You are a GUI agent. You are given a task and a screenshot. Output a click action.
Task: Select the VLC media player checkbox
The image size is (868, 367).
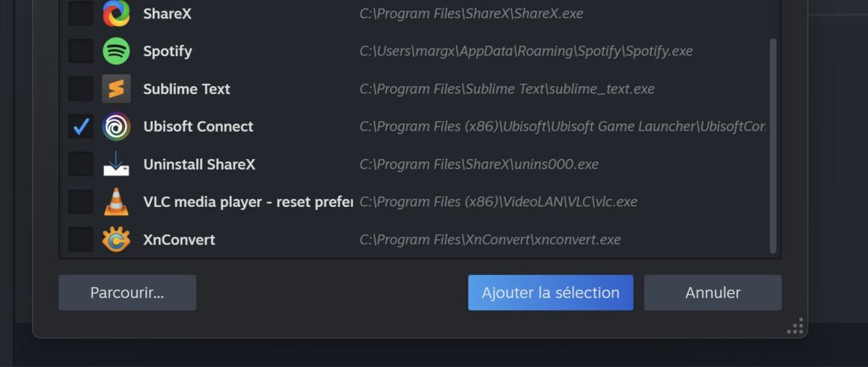(81, 202)
